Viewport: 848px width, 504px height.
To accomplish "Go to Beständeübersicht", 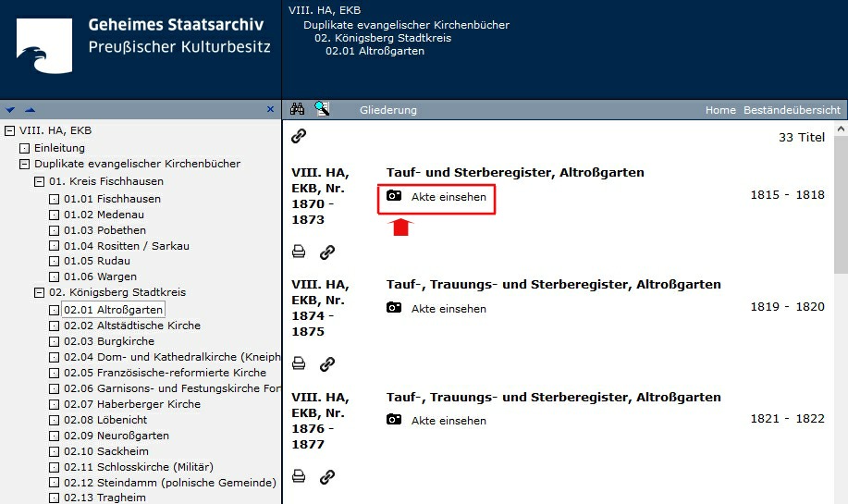I will point(792,110).
